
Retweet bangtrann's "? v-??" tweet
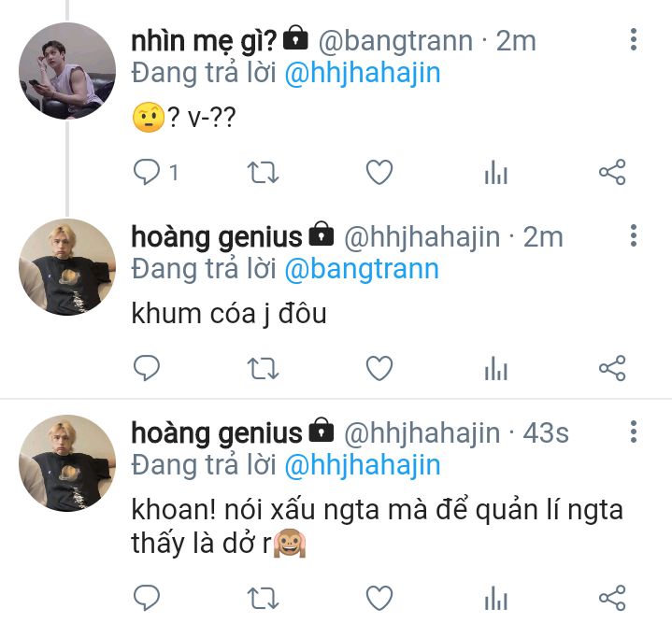pyautogui.click(x=264, y=173)
